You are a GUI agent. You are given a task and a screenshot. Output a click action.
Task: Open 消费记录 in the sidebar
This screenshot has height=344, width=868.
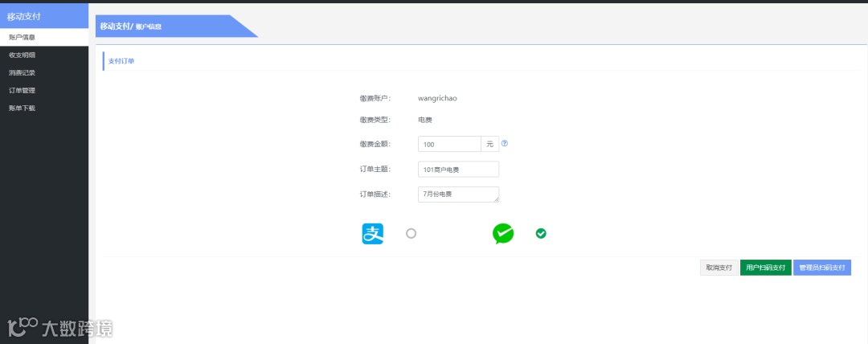click(44, 72)
